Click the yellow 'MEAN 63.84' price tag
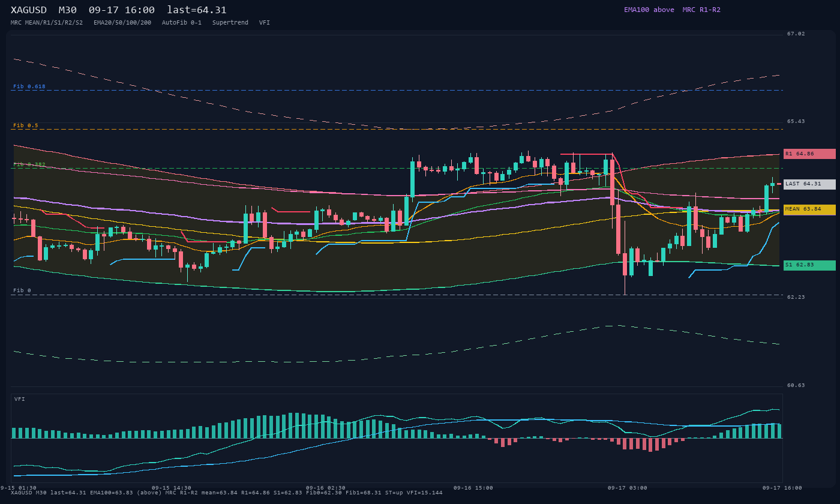The image size is (840, 504). 809,209
